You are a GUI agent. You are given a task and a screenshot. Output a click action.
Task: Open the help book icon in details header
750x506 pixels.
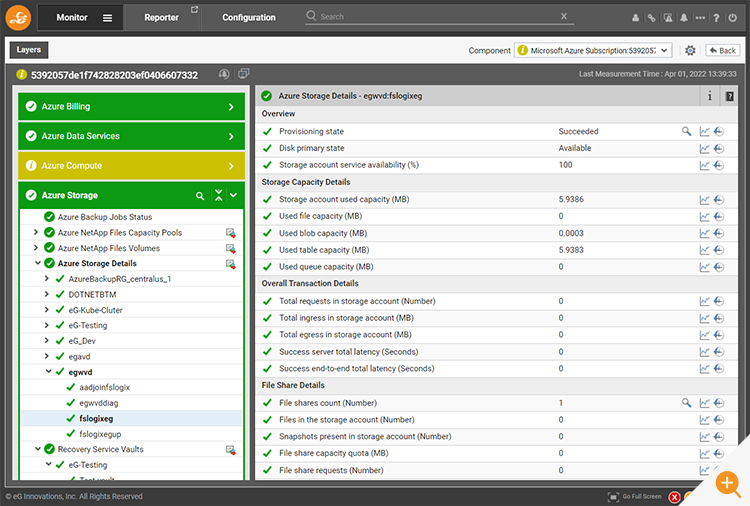(x=729, y=96)
